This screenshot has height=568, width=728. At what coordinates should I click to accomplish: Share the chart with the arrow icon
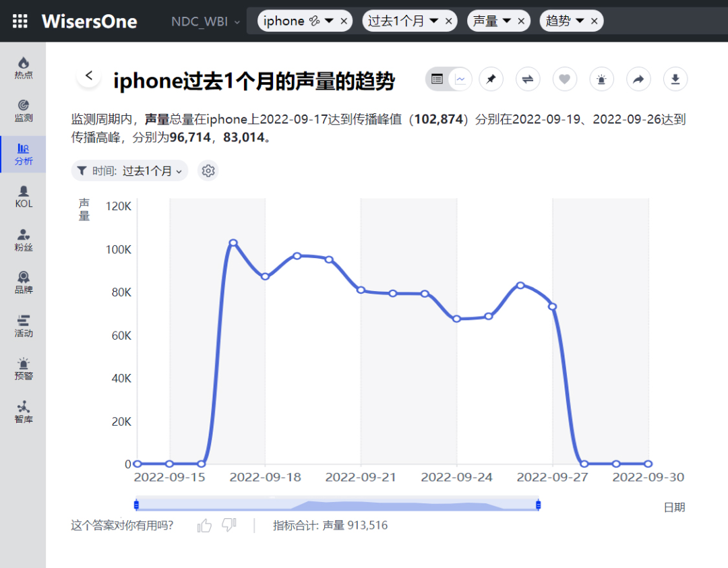click(x=638, y=79)
